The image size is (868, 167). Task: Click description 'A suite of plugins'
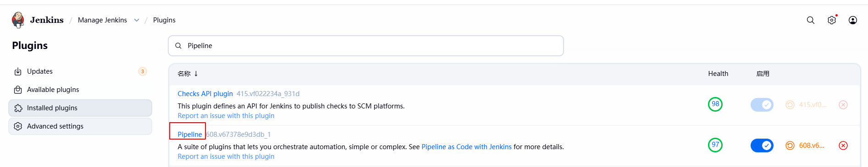click(x=370, y=147)
